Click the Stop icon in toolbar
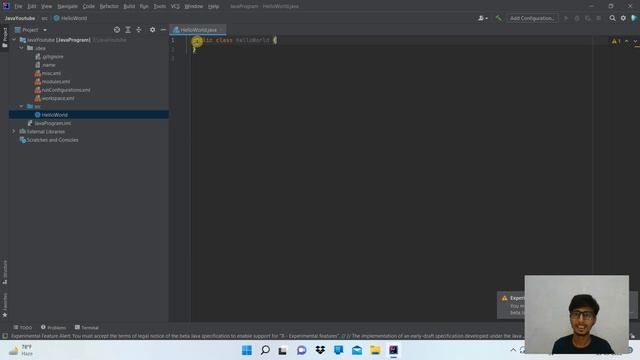The height and width of the screenshot is (360, 640). (x=599, y=18)
